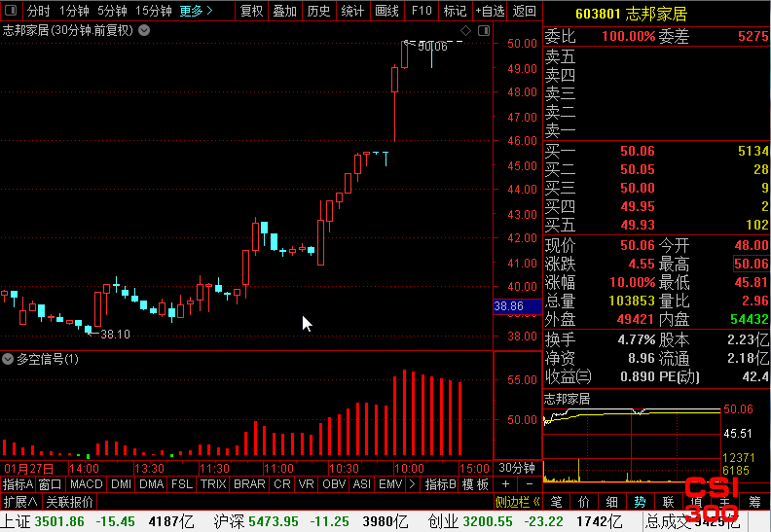
Task: Click the diamond icon in chart header
Action: point(465,31)
